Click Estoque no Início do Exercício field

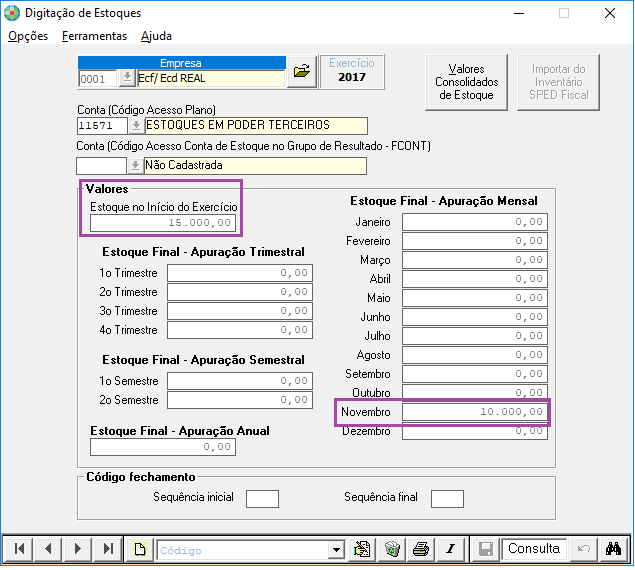163,223
